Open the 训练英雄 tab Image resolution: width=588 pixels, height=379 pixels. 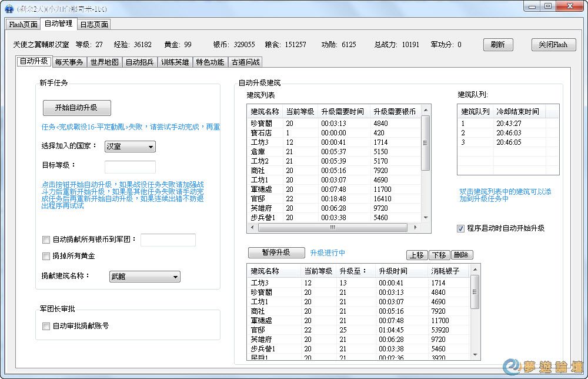175,62
